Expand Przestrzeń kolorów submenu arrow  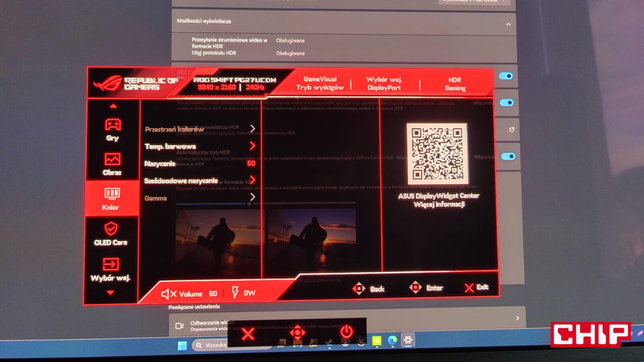click(252, 128)
